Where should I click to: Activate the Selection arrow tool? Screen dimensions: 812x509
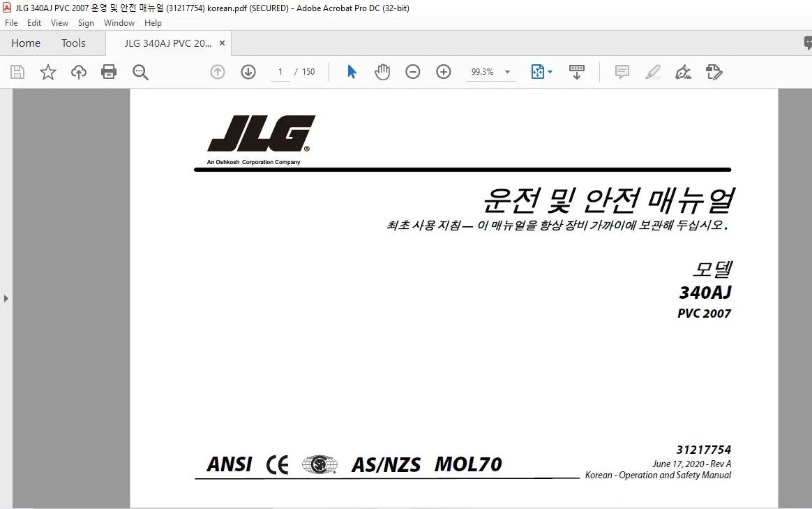point(352,72)
